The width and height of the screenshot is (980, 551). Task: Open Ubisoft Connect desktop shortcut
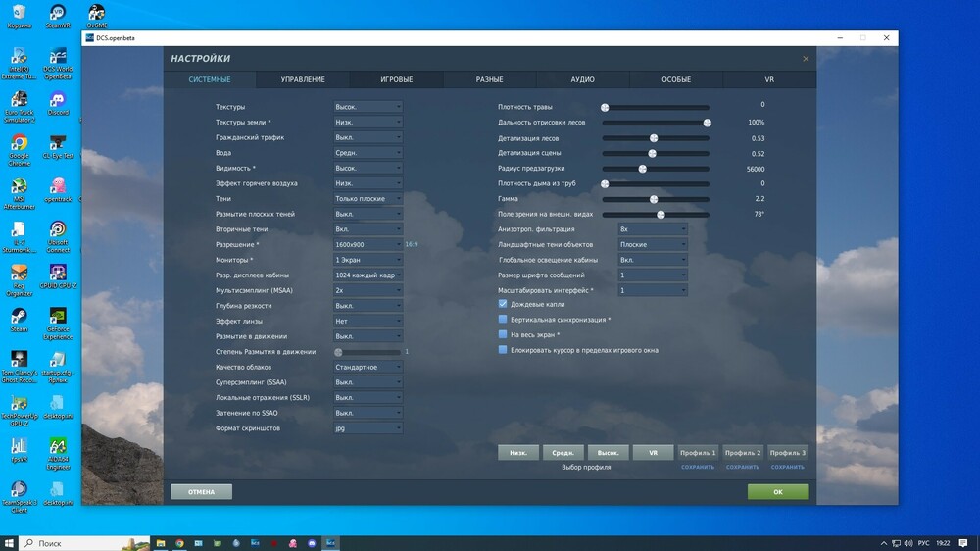point(58,237)
